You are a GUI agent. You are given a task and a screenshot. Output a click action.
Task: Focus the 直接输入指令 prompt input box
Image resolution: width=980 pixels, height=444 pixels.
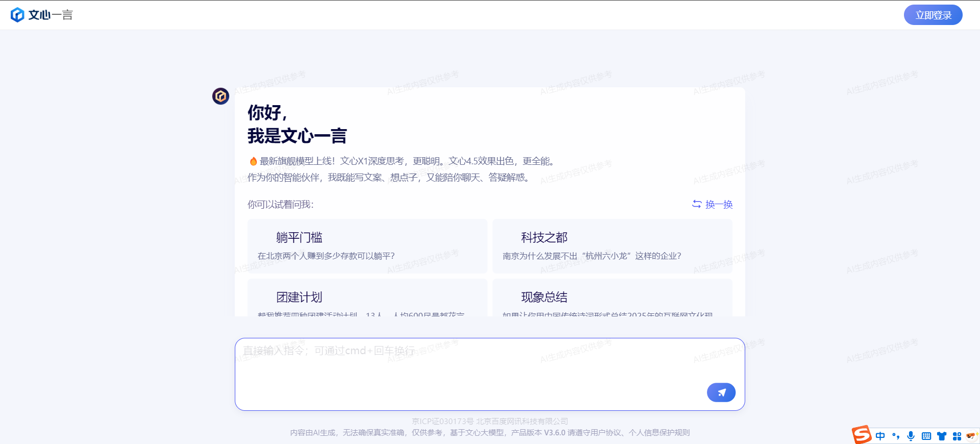[490, 374]
